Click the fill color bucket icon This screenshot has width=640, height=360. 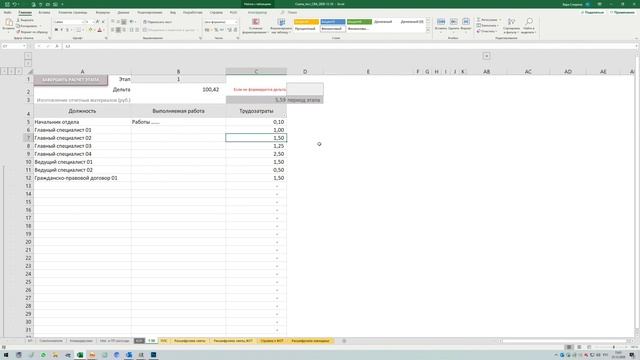pos(91,30)
